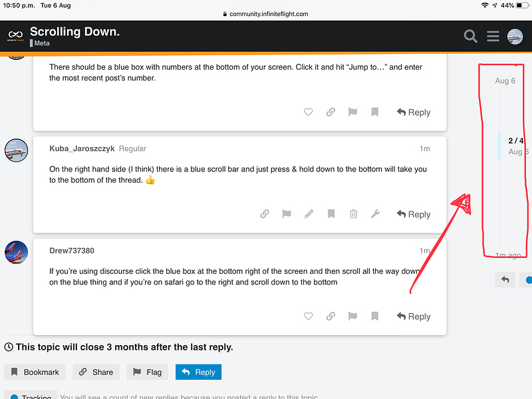Open admin wrench on Kuba_Jaroszczyk's post
532x399 pixels.
pos(375,213)
